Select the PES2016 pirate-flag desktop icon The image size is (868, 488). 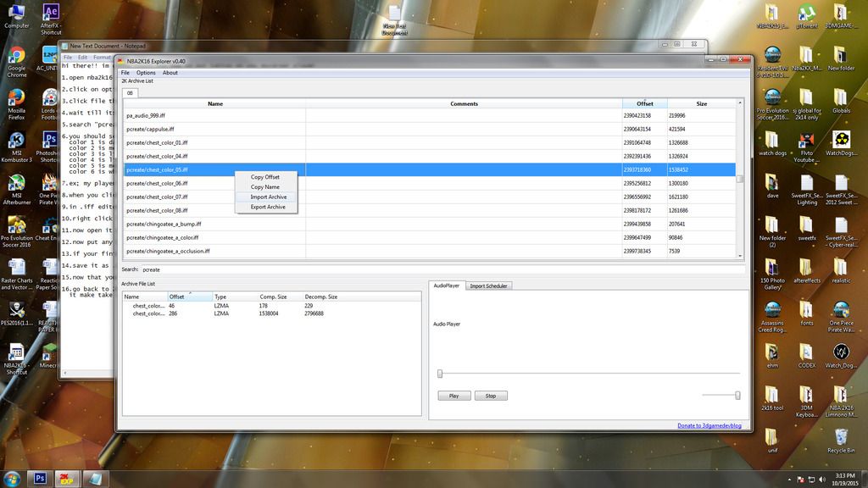point(16,313)
